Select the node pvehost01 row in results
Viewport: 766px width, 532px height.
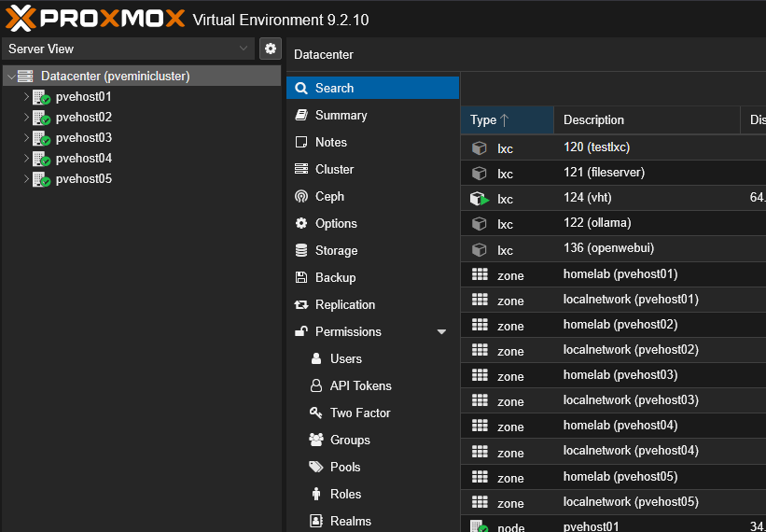[613, 524]
